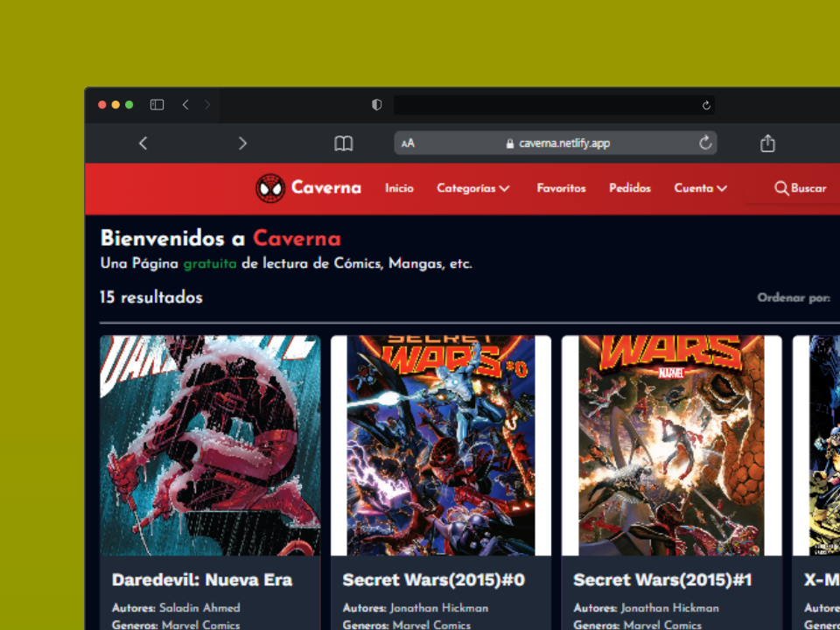Screen dimensions: 840x630
Task: Click the Secret Wars #0 cover image
Action: click(x=441, y=445)
